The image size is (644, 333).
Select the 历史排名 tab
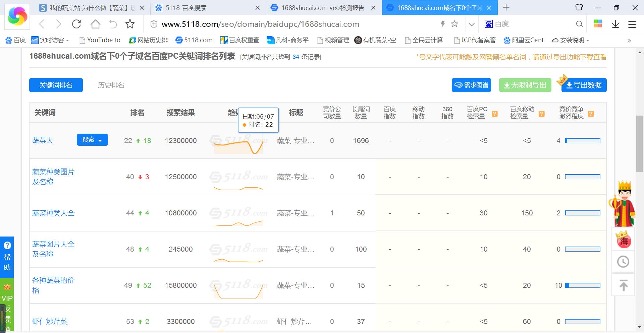pos(111,85)
